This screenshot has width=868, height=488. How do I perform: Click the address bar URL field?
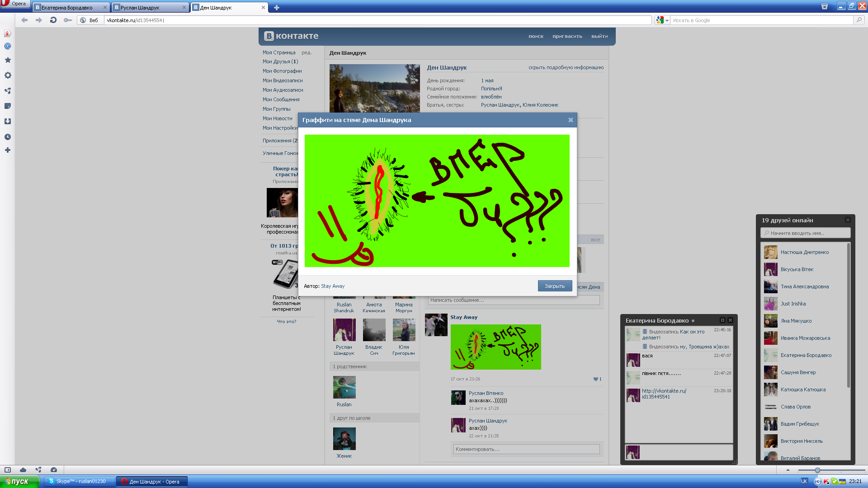tap(378, 20)
